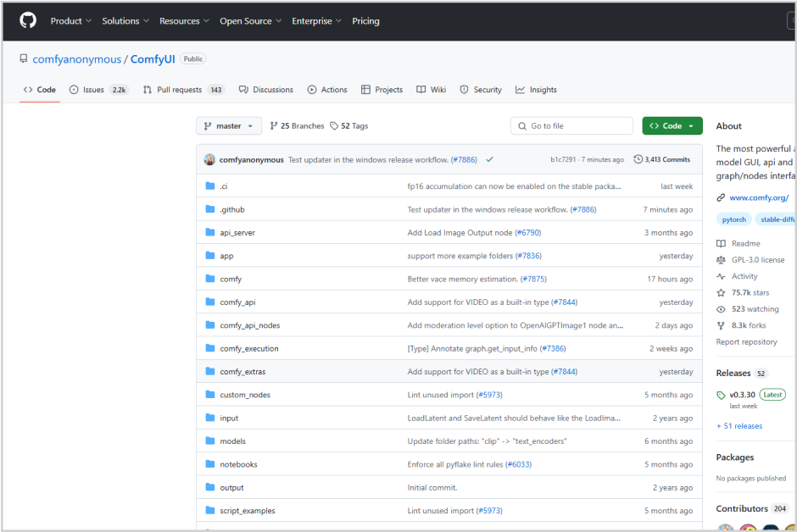Open the output folder
This screenshot has width=797, height=532.
[231, 487]
